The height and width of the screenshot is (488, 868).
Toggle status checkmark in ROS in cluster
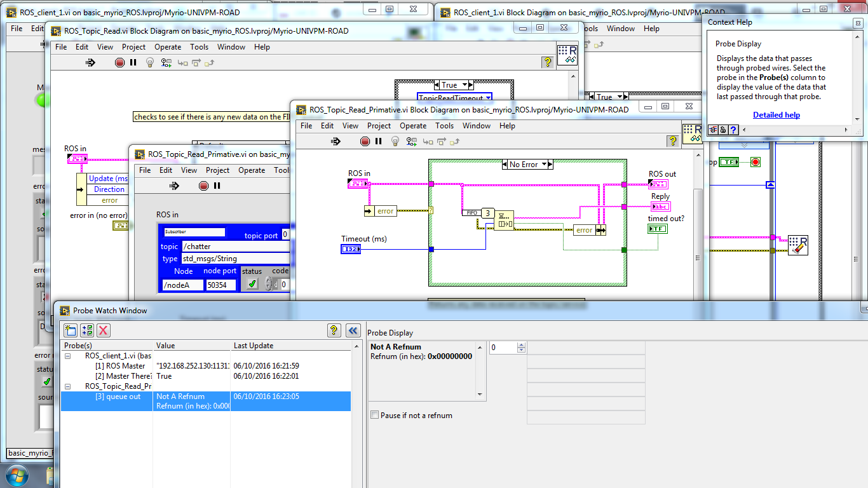tap(252, 284)
